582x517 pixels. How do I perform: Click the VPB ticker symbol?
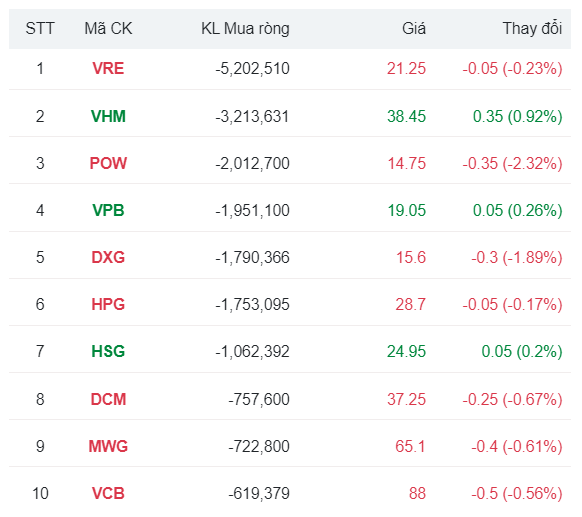(x=108, y=210)
